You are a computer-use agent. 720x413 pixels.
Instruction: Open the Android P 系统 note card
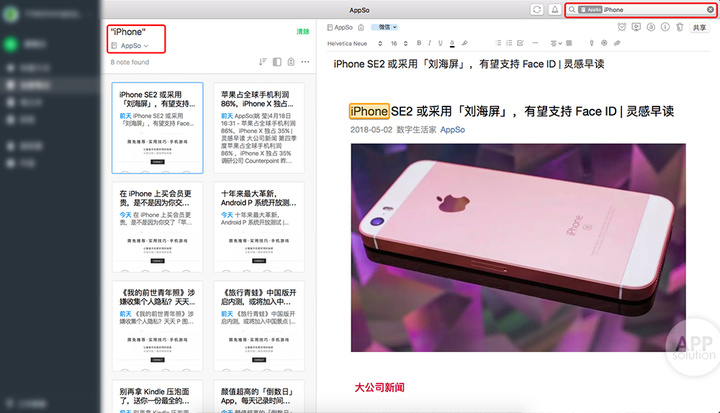tap(259, 227)
